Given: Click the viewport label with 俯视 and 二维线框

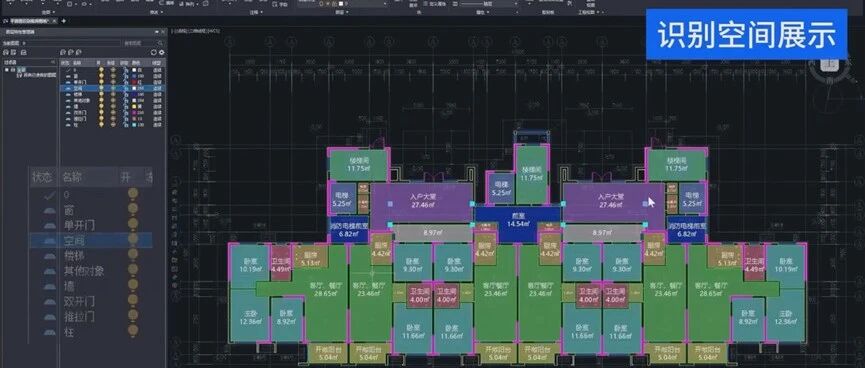Looking at the screenshot, I should [196, 31].
